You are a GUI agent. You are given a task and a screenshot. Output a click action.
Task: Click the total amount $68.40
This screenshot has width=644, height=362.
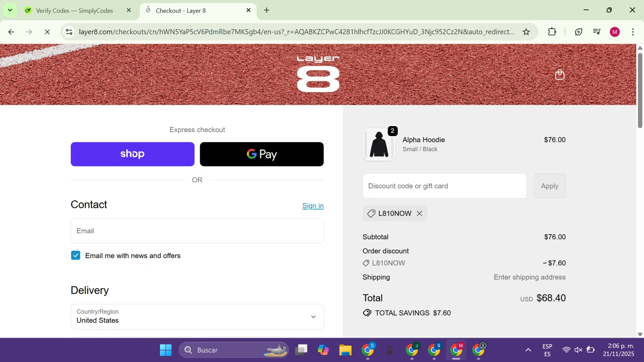551,298
